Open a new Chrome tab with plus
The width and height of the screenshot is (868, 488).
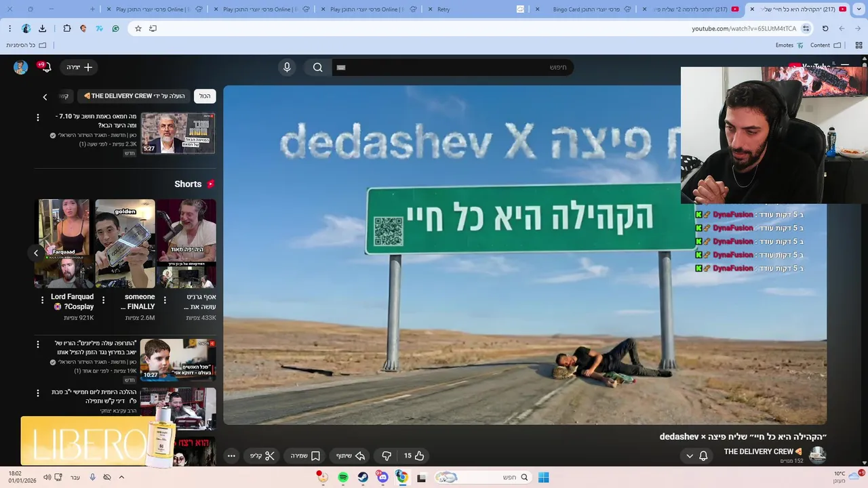point(93,9)
